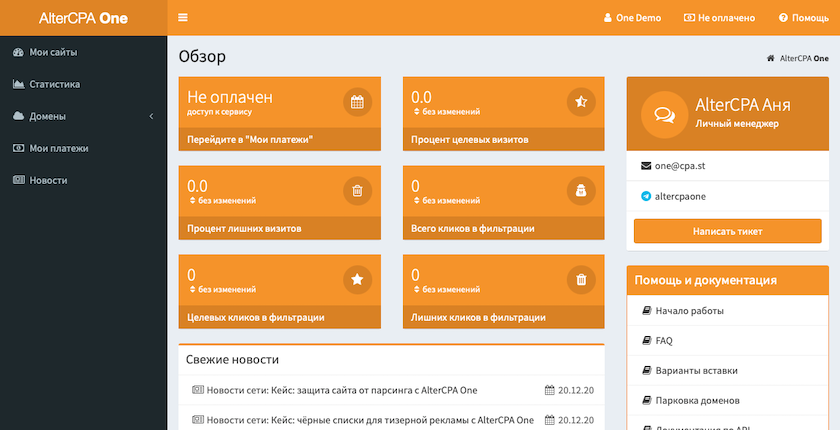Viewport: 840px width, 430px height.
Task: Open Процент лишних визитов card footer
Action: click(x=280, y=229)
